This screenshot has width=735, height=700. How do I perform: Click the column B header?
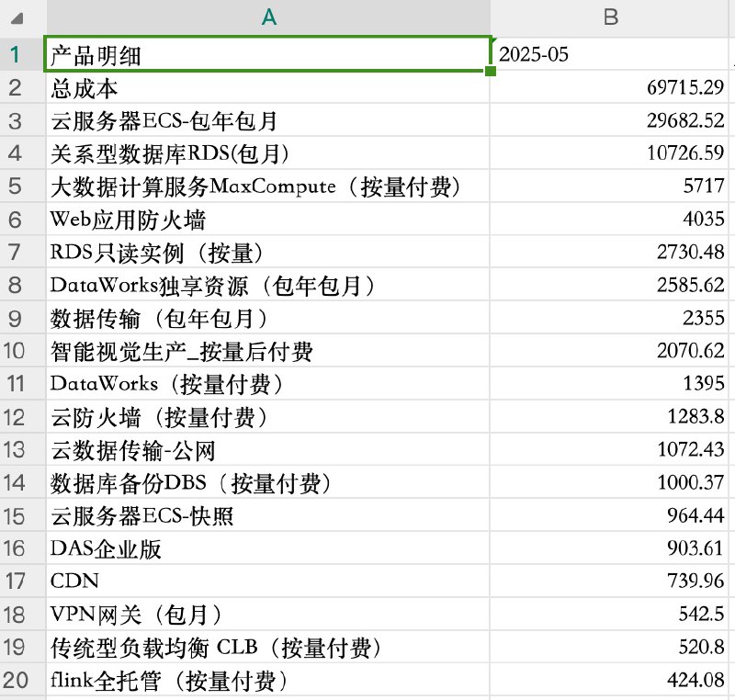pyautogui.click(x=610, y=17)
